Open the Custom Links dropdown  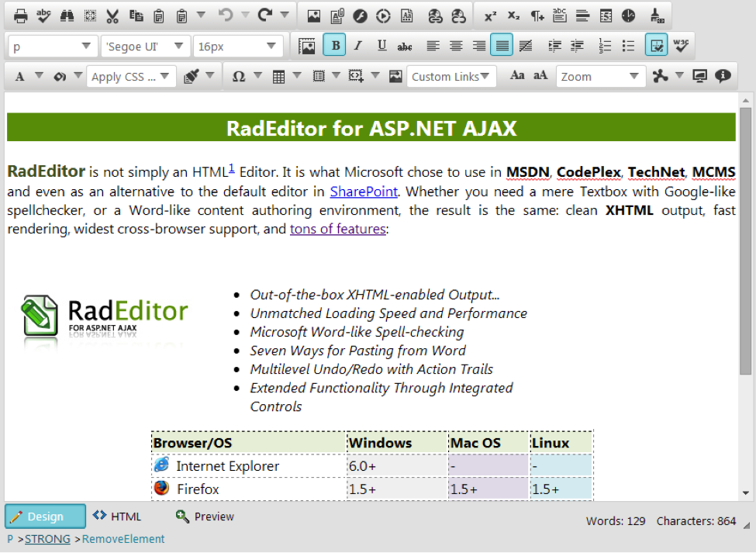coord(451,77)
